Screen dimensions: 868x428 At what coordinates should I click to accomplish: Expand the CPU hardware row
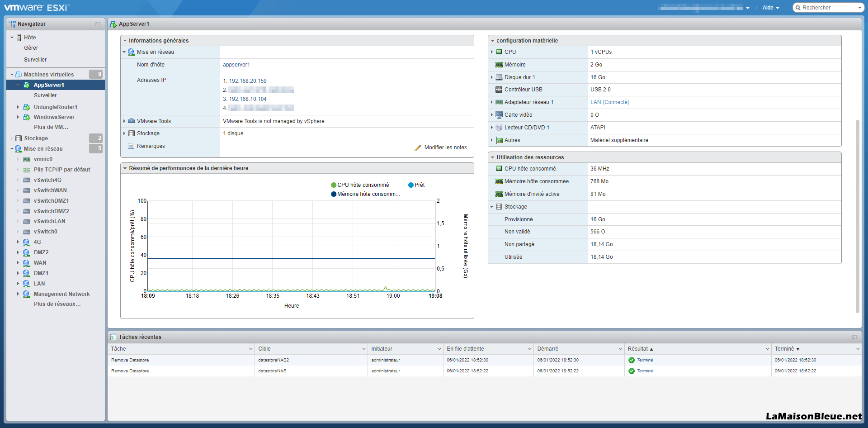(492, 52)
